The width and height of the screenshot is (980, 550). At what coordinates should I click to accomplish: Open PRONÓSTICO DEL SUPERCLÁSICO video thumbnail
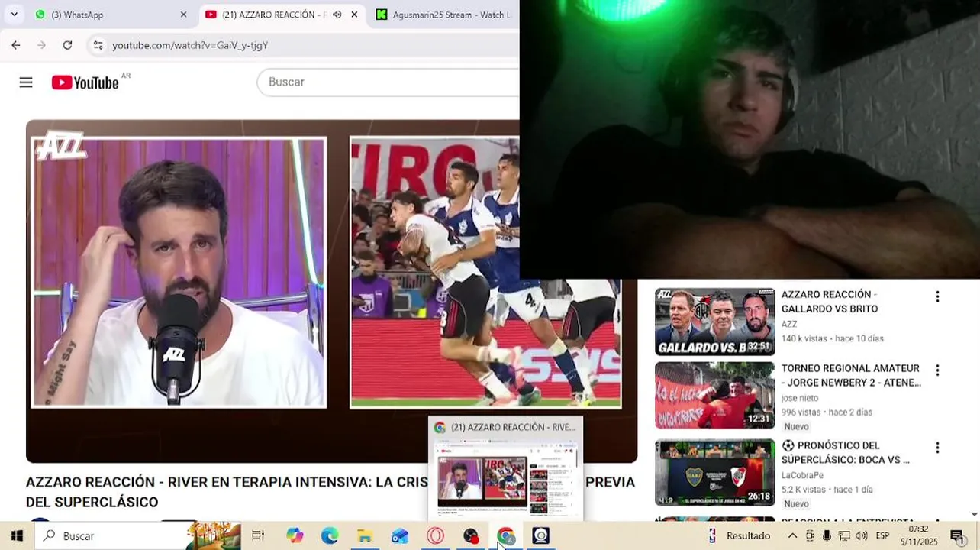point(715,472)
